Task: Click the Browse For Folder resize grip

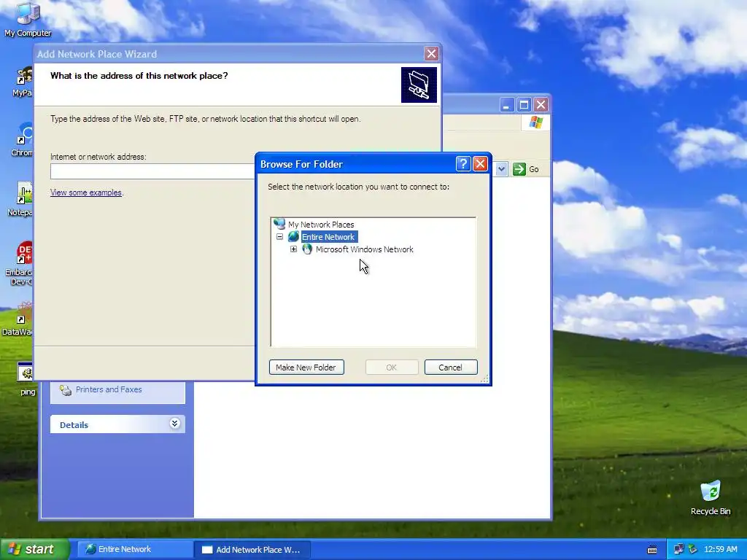Action: [484, 378]
